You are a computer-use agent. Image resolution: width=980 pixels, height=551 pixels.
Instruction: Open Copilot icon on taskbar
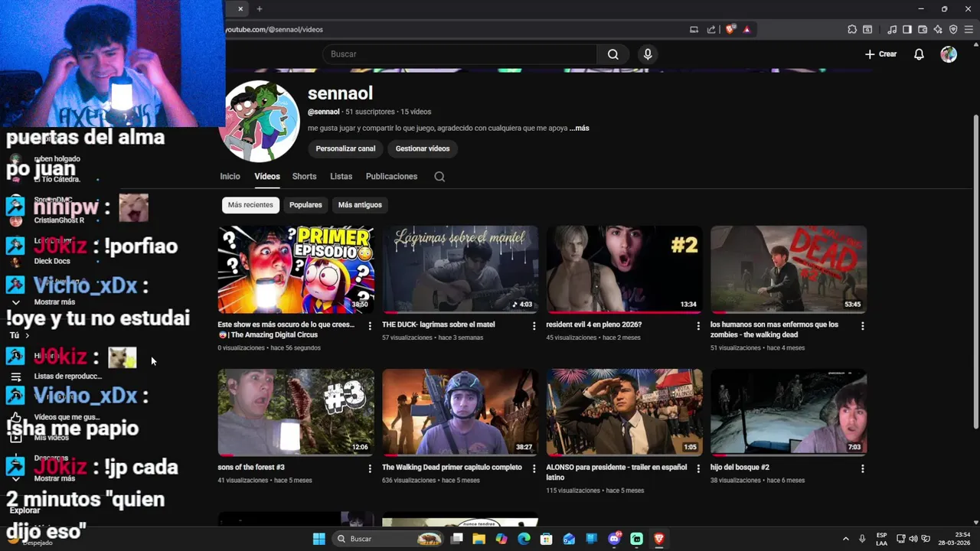(x=501, y=539)
